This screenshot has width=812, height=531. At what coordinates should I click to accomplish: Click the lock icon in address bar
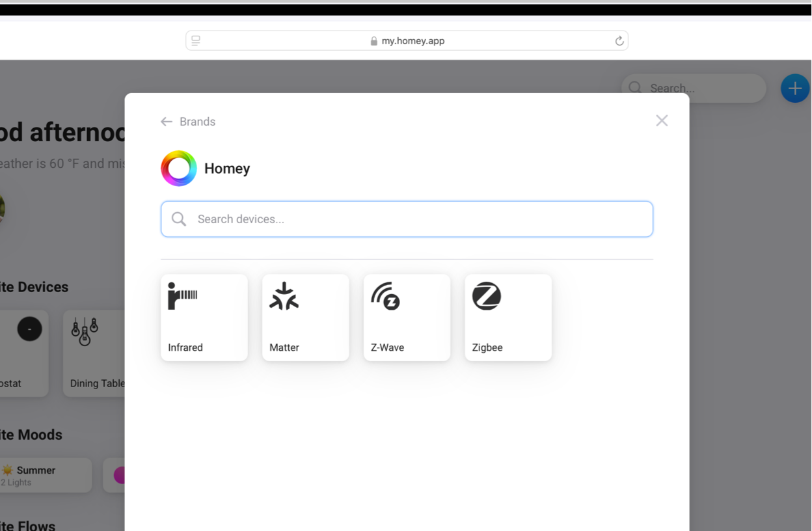coord(373,41)
